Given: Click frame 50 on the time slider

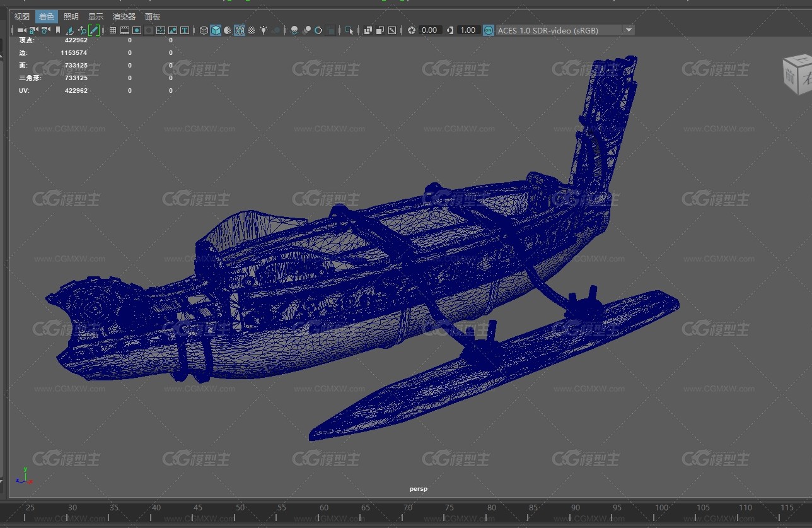Looking at the screenshot, I should click(240, 507).
